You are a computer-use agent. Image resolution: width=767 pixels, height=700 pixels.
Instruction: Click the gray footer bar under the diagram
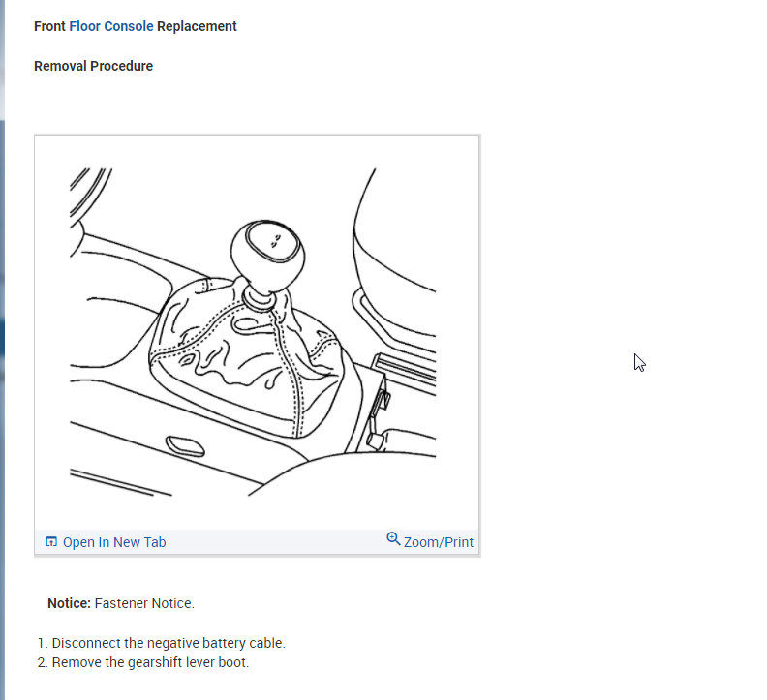click(x=257, y=542)
